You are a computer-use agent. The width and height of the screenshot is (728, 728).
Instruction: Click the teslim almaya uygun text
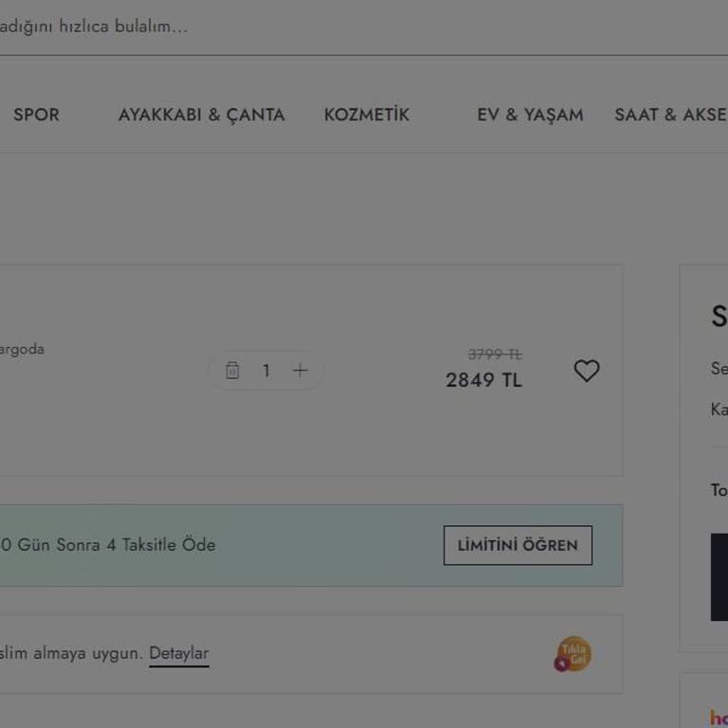[x=71, y=653]
